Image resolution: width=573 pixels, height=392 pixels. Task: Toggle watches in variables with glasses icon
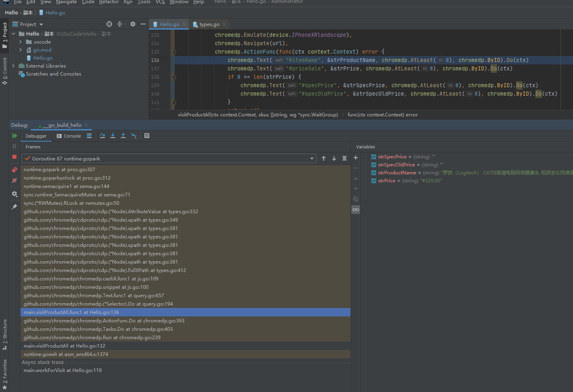(356, 210)
